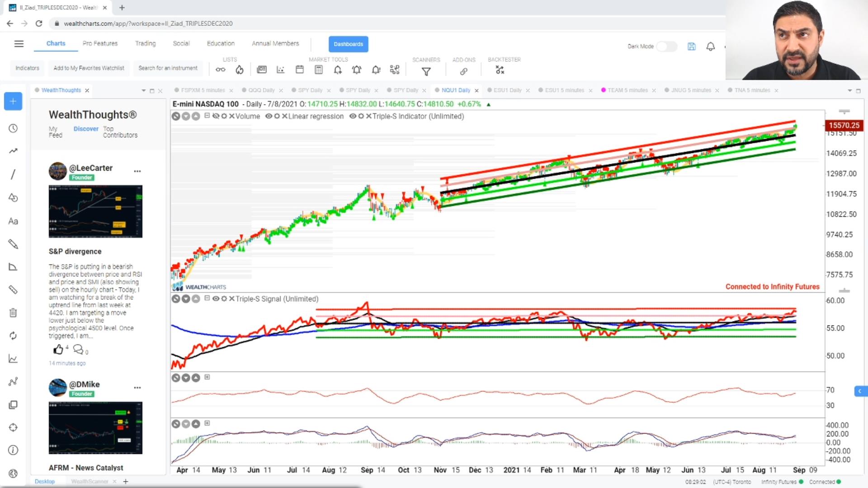Open the hamburger main menu
The image size is (868, 488).
[x=19, y=43]
